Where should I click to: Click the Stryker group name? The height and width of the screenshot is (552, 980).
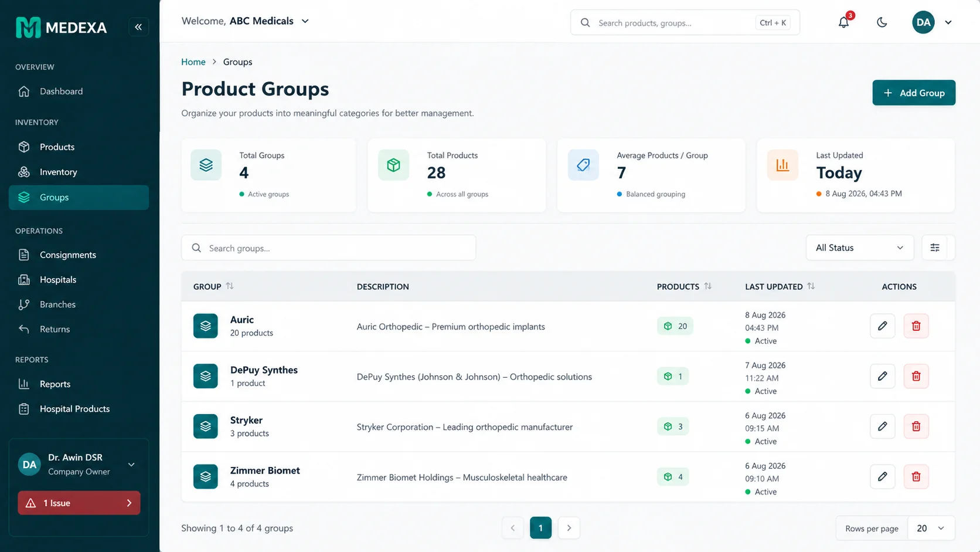click(x=246, y=420)
